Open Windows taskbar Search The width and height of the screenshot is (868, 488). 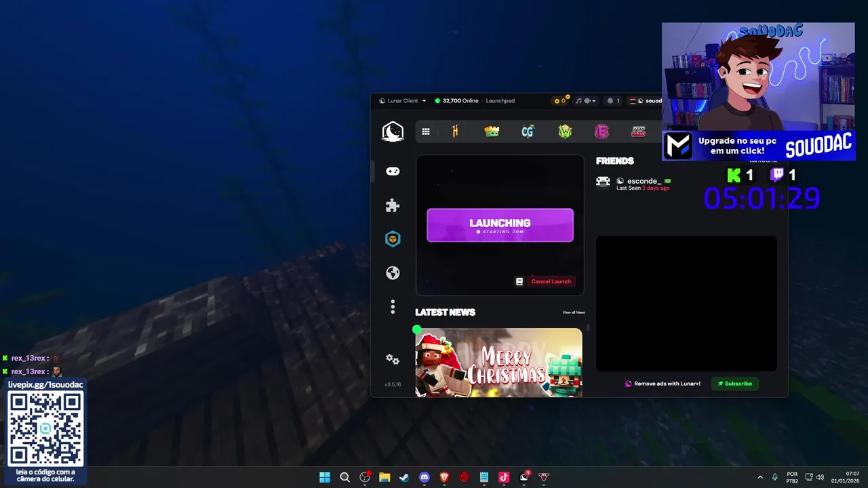coord(344,477)
